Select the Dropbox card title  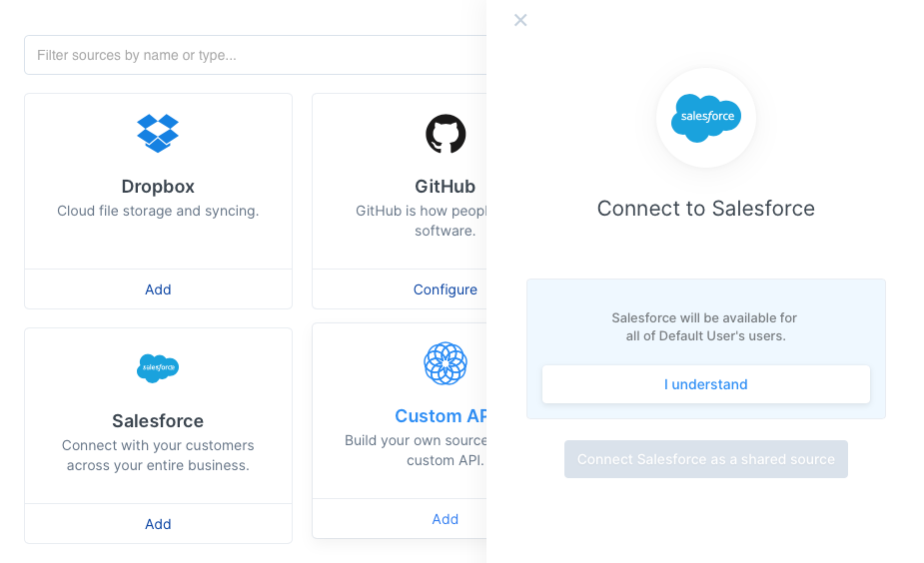coord(158,186)
